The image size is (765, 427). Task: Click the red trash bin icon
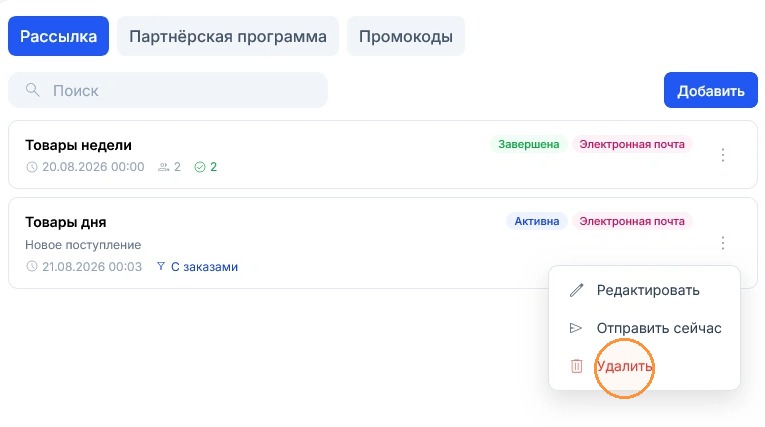[576, 366]
